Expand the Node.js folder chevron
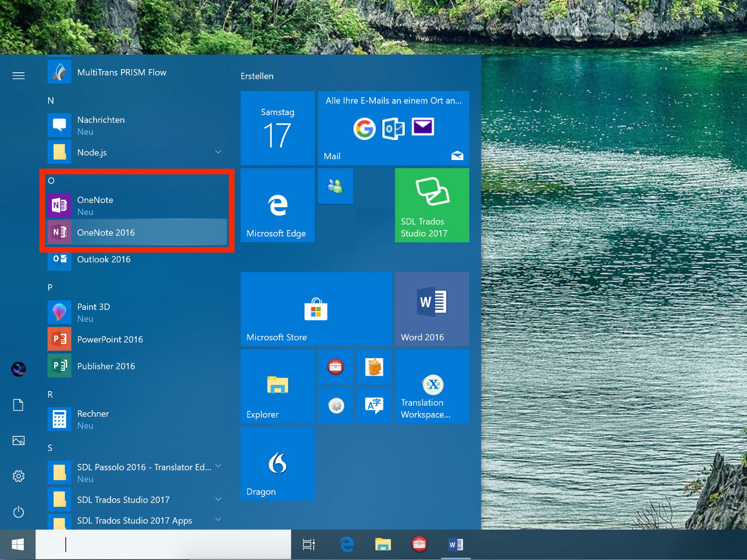The width and height of the screenshot is (747, 560). (x=218, y=152)
